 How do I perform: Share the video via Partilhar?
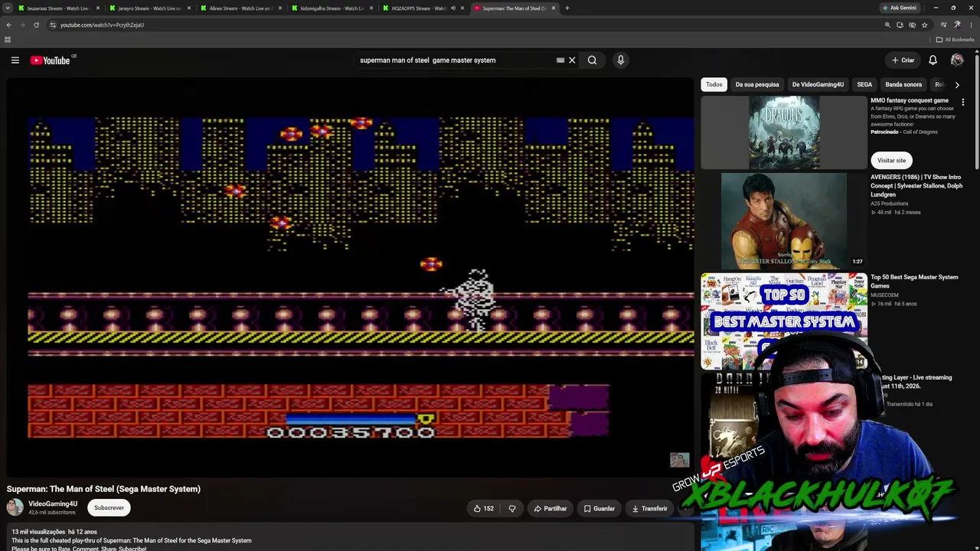[550, 508]
